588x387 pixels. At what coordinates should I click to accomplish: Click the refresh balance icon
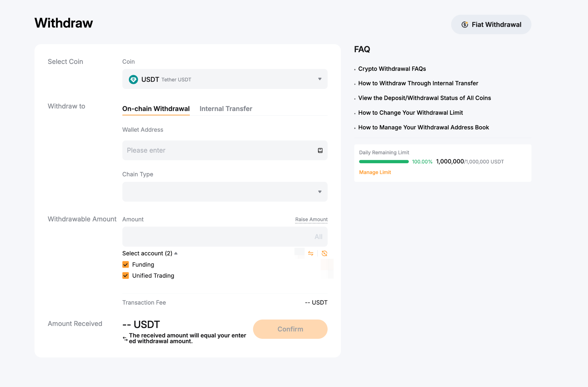point(324,253)
